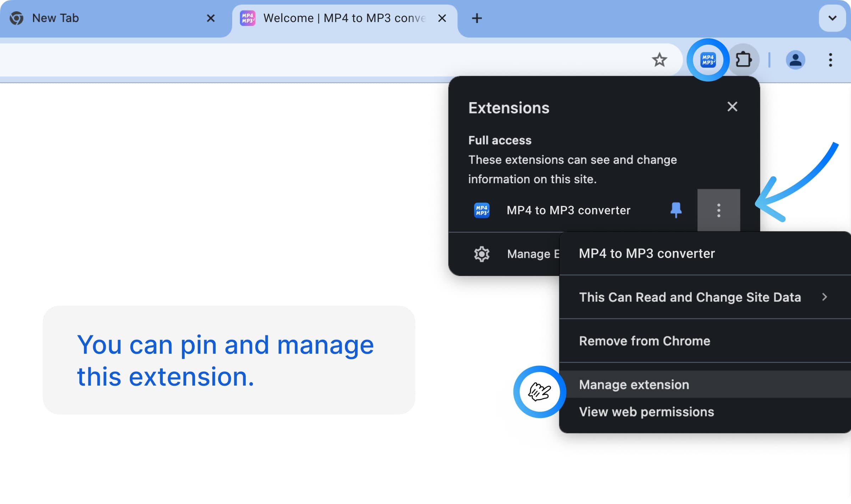The width and height of the screenshot is (851, 504).
Task: Expand This Can Read and Change Site Data
Action: tap(705, 297)
